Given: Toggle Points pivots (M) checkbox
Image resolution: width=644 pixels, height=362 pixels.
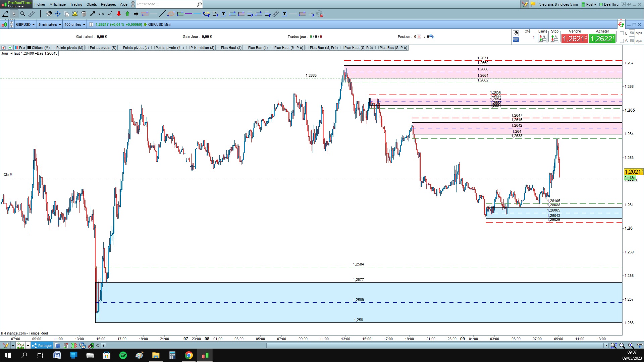Looking at the screenshot, I should click(x=54, y=48).
